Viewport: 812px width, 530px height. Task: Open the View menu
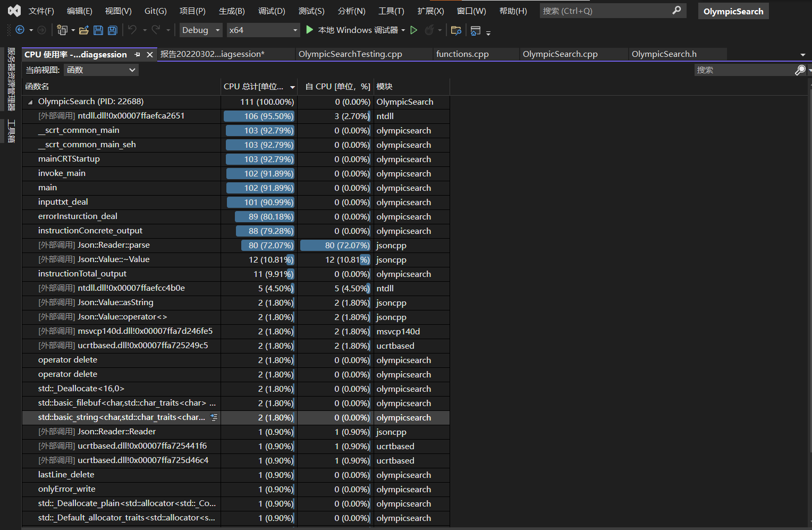pos(118,11)
